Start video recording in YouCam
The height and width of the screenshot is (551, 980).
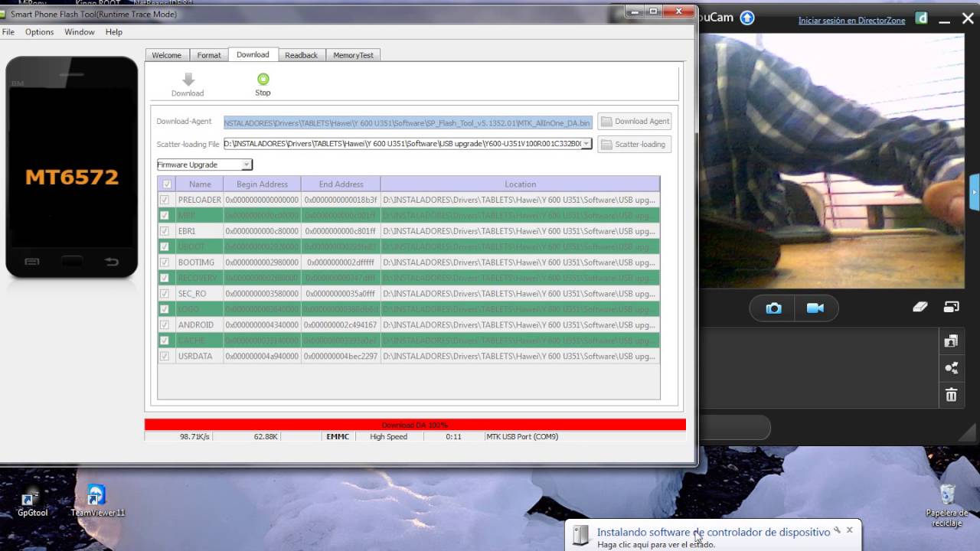pyautogui.click(x=815, y=308)
